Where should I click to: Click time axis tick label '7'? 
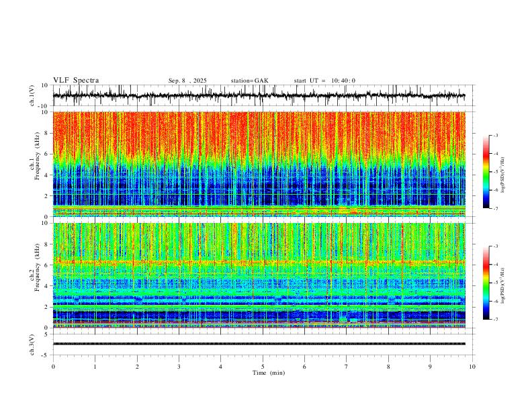[x=347, y=367]
